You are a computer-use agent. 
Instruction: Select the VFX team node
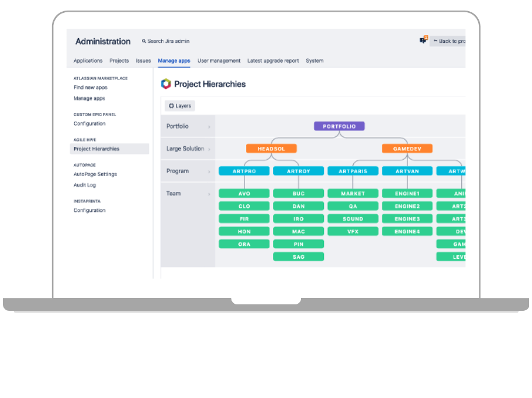click(x=353, y=232)
